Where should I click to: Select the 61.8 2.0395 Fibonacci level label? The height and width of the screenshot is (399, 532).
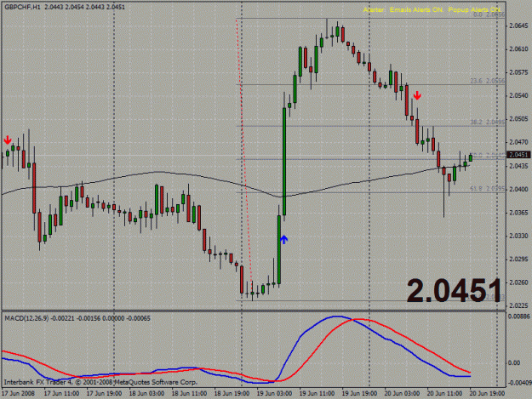[487, 189]
